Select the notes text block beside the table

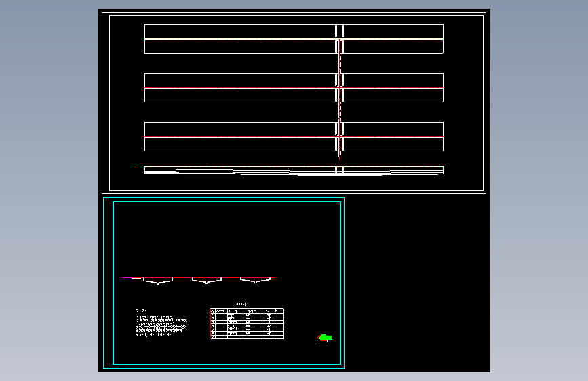(x=161, y=323)
